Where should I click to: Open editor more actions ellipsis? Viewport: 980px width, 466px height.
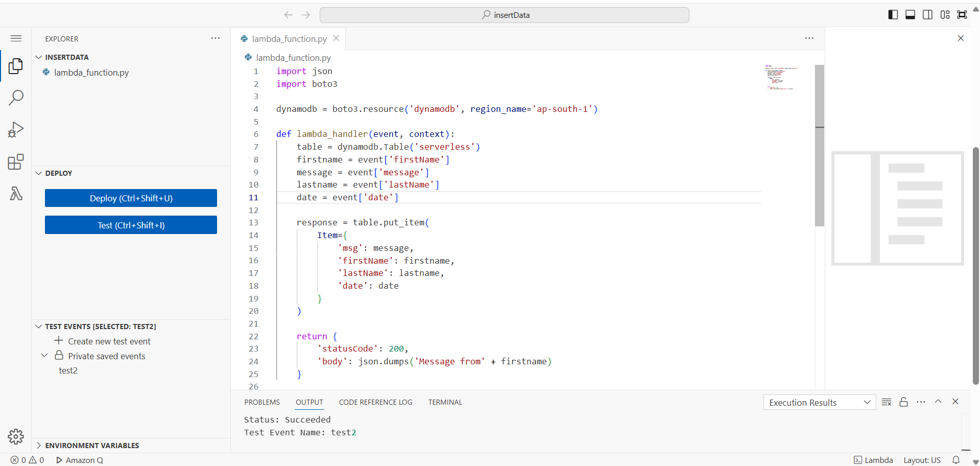click(x=809, y=38)
